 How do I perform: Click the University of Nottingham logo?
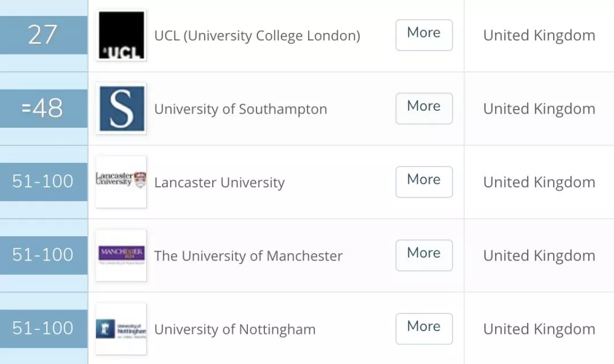121,329
